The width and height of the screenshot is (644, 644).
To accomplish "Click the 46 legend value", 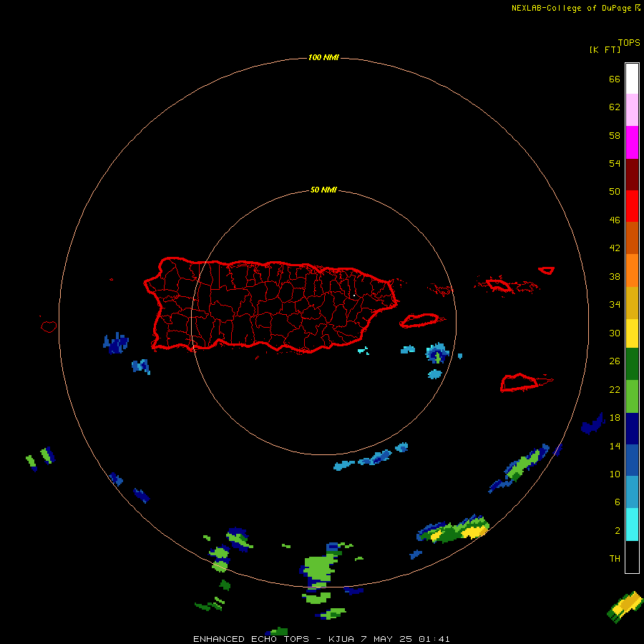I will pos(615,220).
